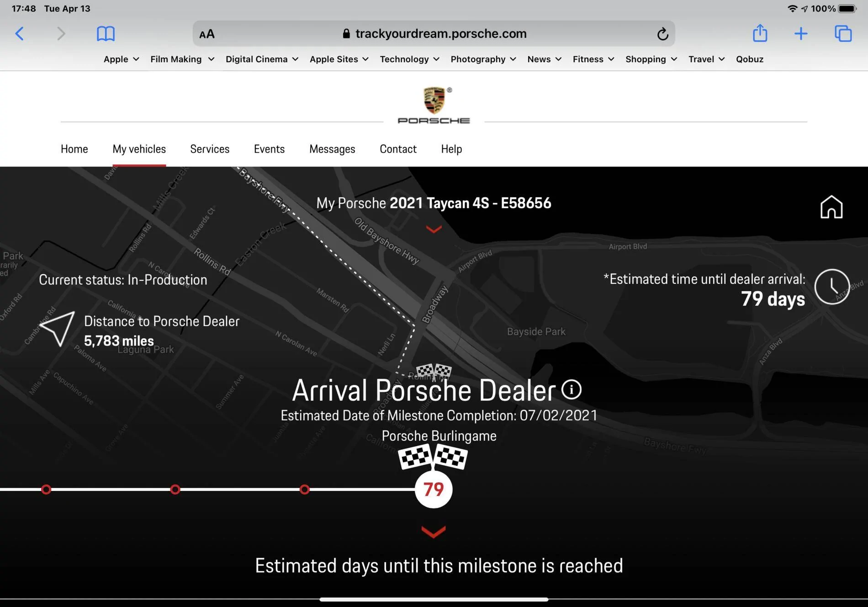This screenshot has height=607, width=868.
Task: Click the Porsche Burlingame dealer name
Action: point(439,436)
